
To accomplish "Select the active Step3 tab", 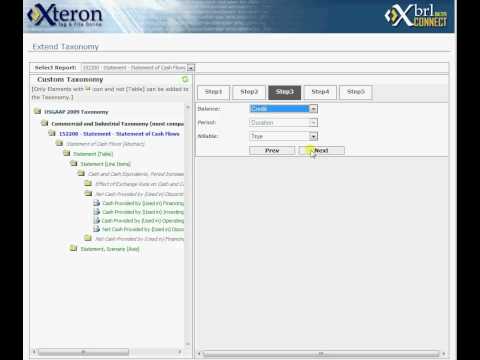I will tap(285, 92).
